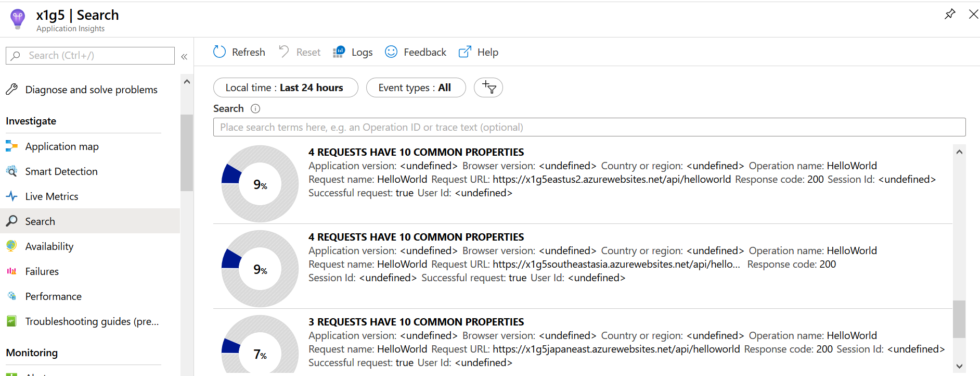Click the magnifier icon in the sidebar search box
This screenshot has height=376, width=980.
point(16,55)
